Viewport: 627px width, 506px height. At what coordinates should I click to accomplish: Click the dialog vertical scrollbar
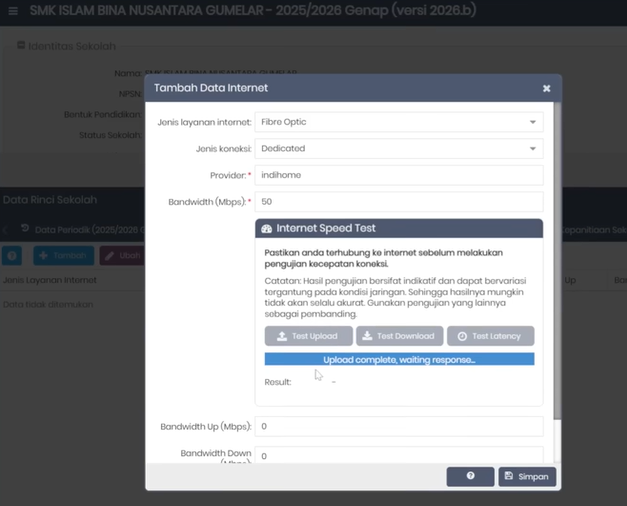(557, 260)
